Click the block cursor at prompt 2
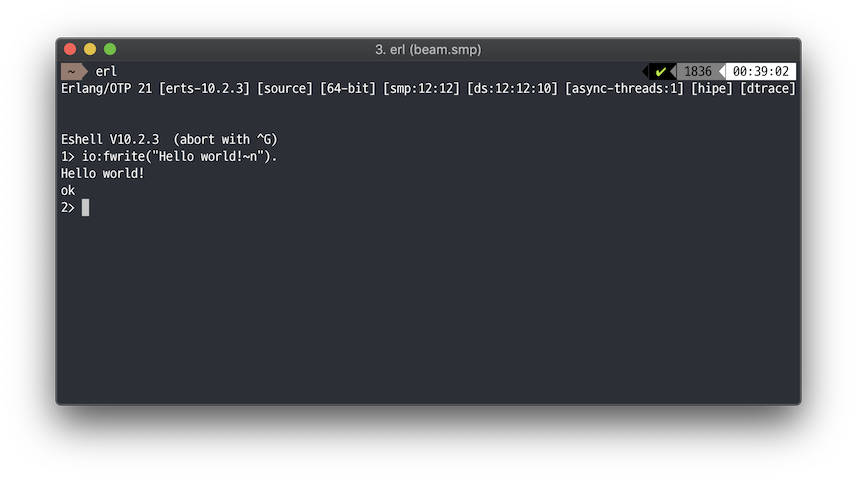857x479 pixels. tap(86, 207)
